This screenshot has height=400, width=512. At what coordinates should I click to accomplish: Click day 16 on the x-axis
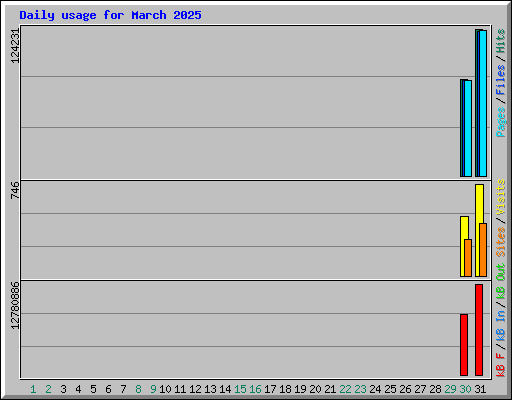(x=255, y=389)
